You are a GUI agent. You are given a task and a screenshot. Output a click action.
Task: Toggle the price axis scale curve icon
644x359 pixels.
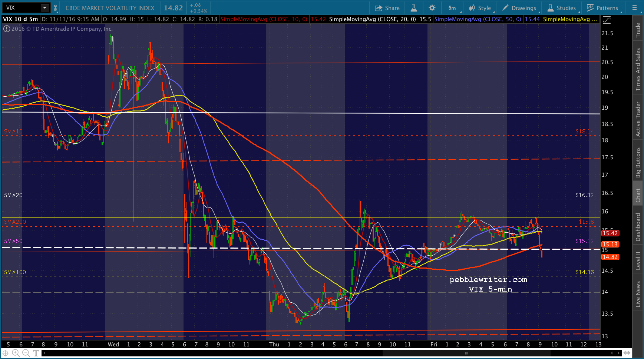click(x=607, y=20)
